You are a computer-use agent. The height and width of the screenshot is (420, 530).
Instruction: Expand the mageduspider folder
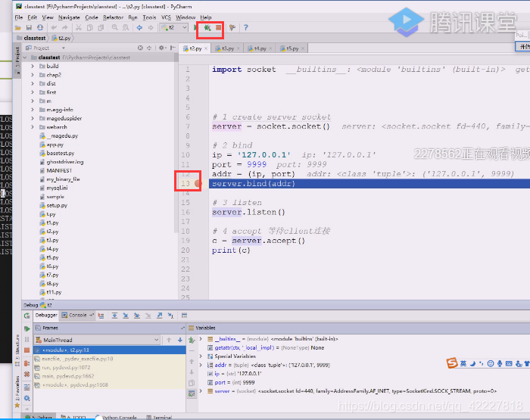coord(33,119)
